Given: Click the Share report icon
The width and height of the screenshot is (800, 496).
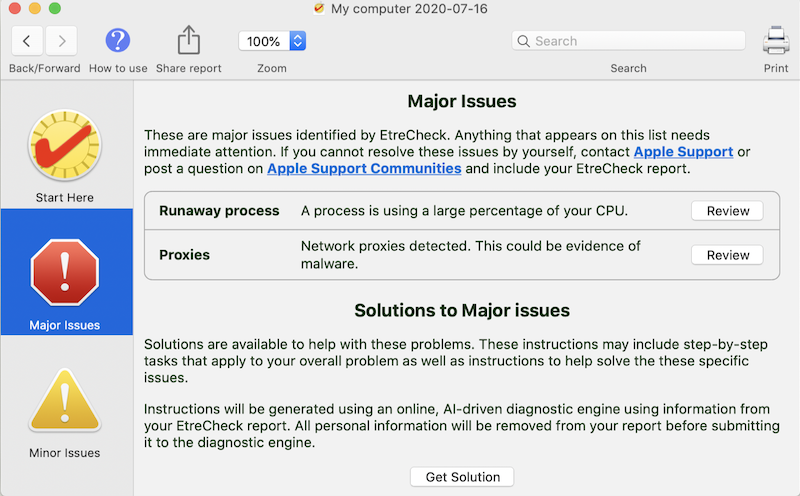Looking at the screenshot, I should [x=189, y=41].
